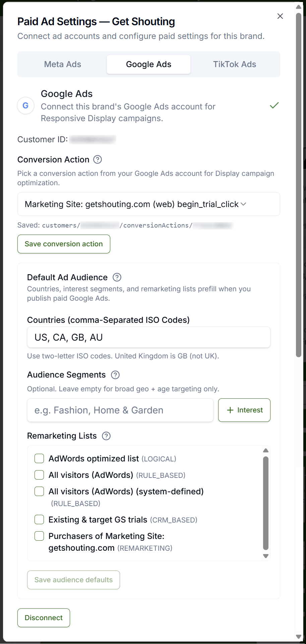
Task: Click the 'Paid Ad Settings — Get Shouting' title
Action: (x=96, y=21)
